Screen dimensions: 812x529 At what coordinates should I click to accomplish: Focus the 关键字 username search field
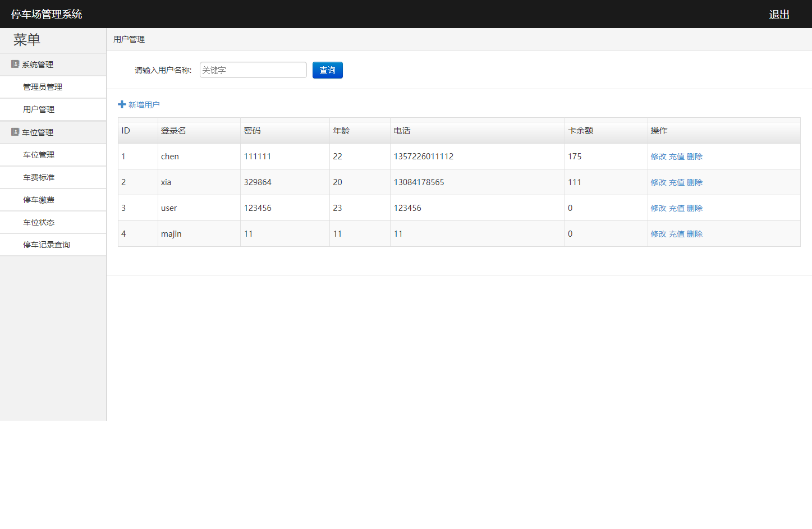coord(253,70)
